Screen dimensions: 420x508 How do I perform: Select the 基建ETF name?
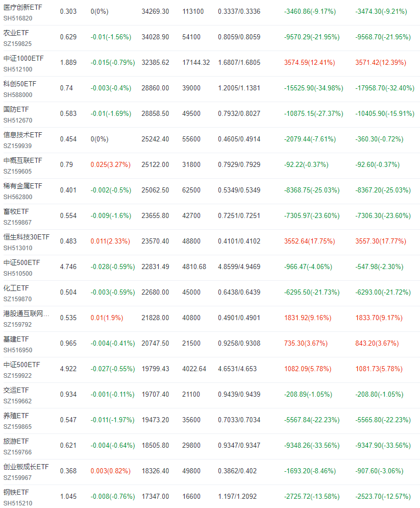tap(16, 340)
